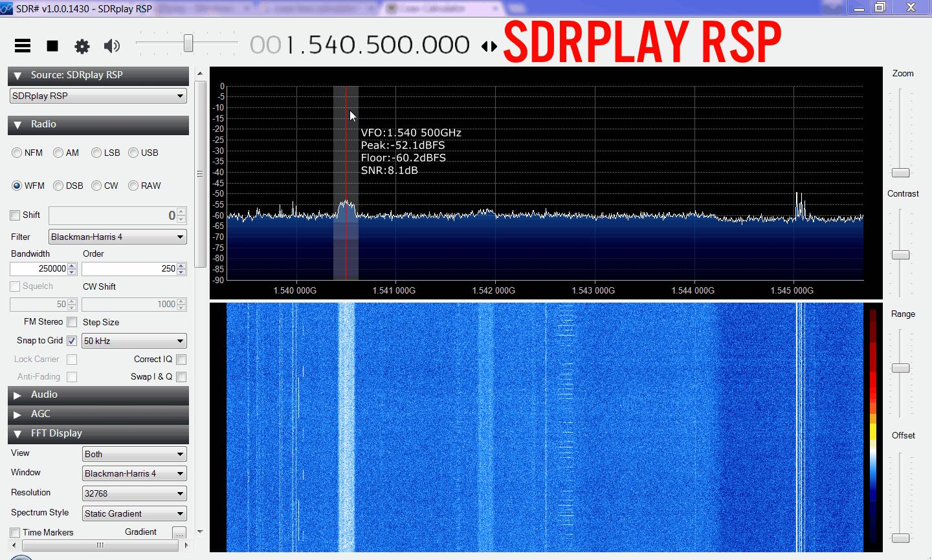
Task: Enable the Shift checkbox
Action: tap(15, 215)
